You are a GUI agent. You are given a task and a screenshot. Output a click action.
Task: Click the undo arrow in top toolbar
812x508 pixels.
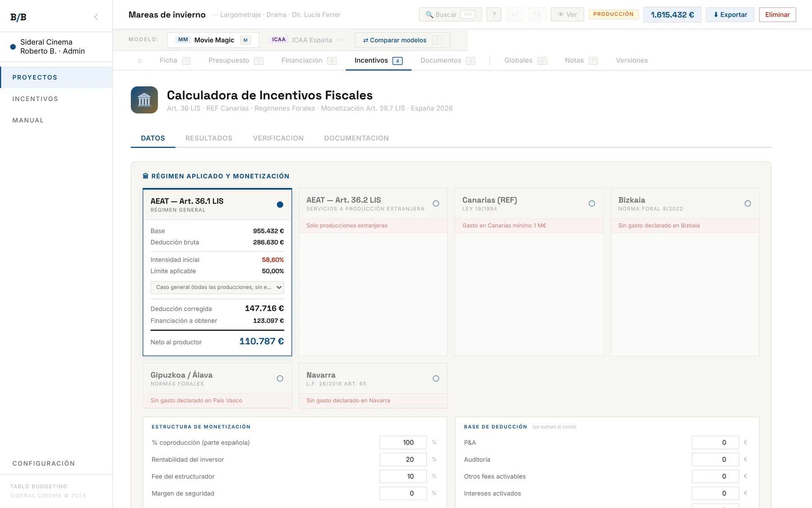coord(515,14)
